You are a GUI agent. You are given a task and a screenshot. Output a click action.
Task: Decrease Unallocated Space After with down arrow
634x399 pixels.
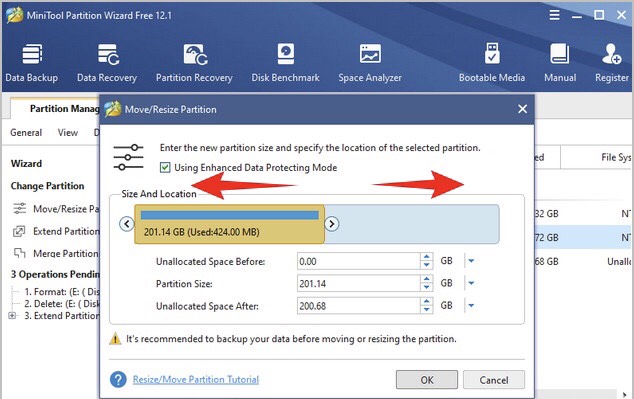[x=427, y=310]
